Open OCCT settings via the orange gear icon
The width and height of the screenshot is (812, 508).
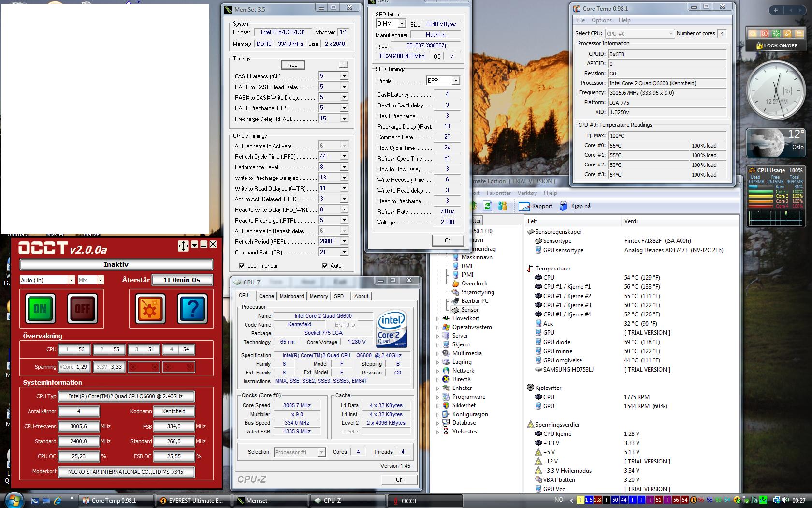(x=150, y=308)
